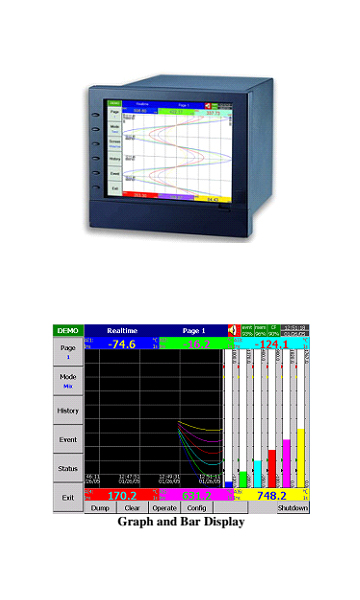This screenshot has height=600, width=360.
Task: Select the event memory percentage indicator
Action: point(248,331)
